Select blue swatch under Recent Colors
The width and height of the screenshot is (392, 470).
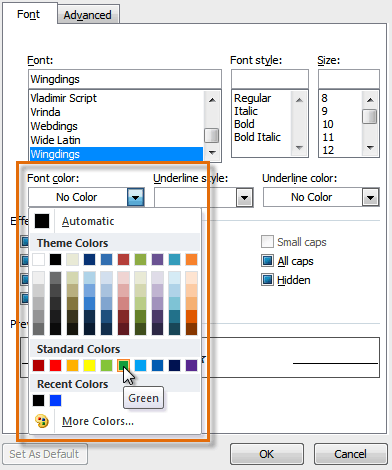point(56,401)
